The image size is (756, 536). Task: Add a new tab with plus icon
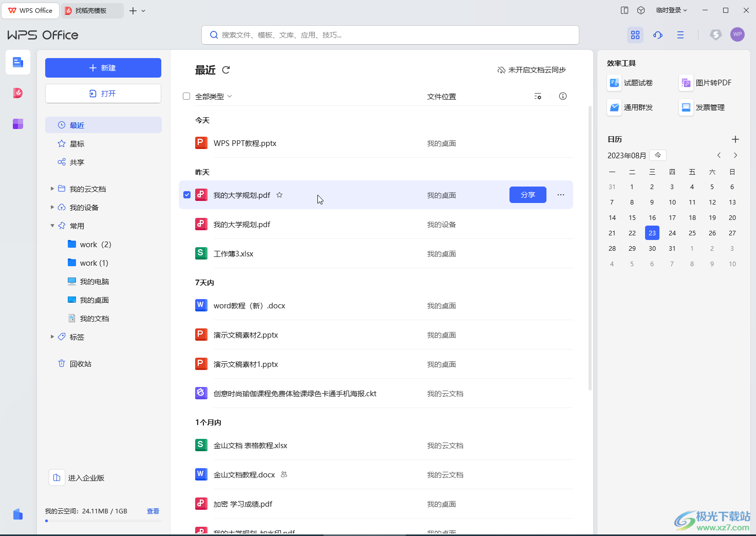click(x=133, y=11)
